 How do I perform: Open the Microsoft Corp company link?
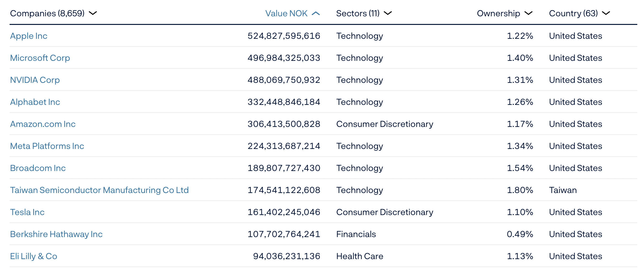[x=40, y=58]
